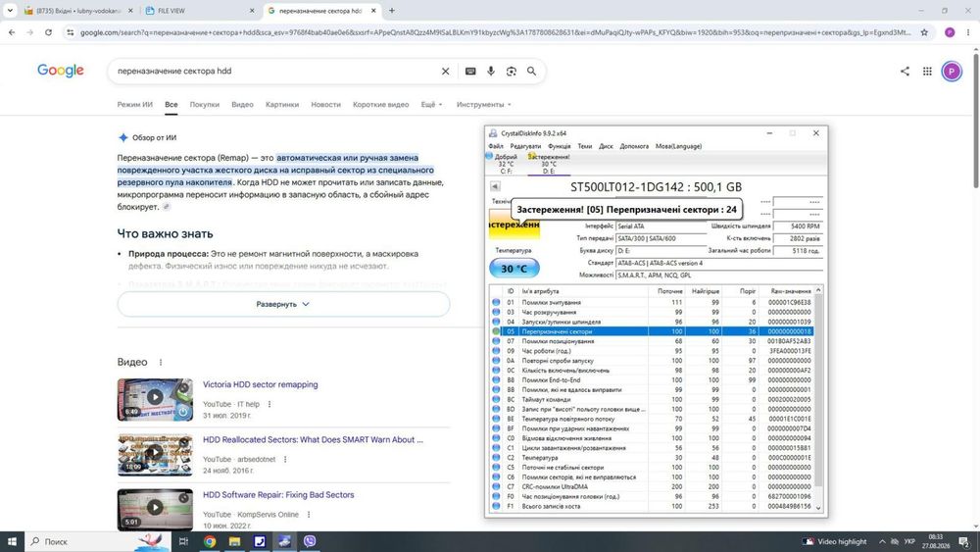Start voice search with the microphone
The width and height of the screenshot is (980, 552).
coord(491,72)
